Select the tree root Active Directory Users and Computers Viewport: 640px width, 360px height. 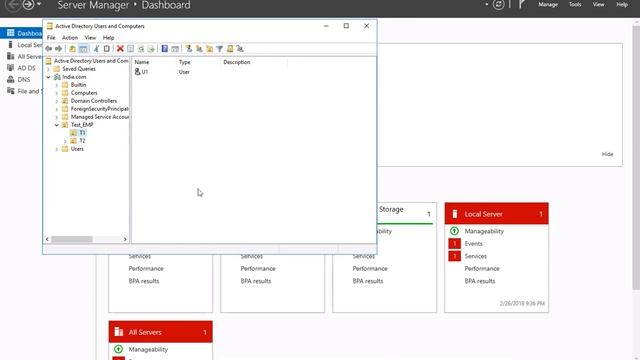[91, 60]
